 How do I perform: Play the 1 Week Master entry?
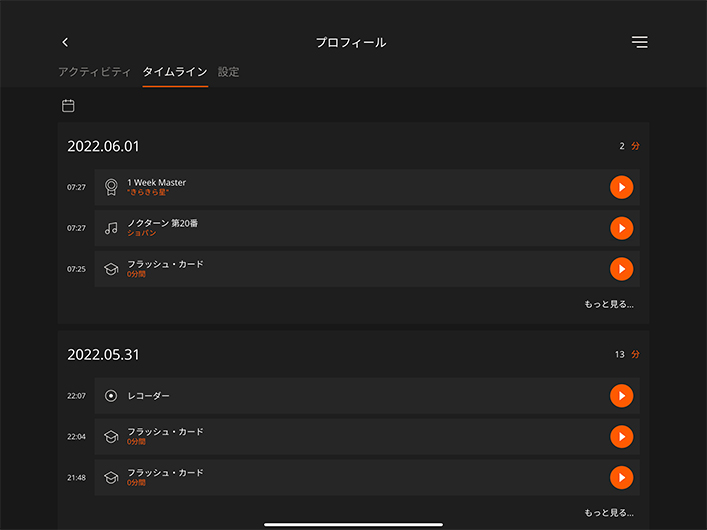tap(621, 187)
